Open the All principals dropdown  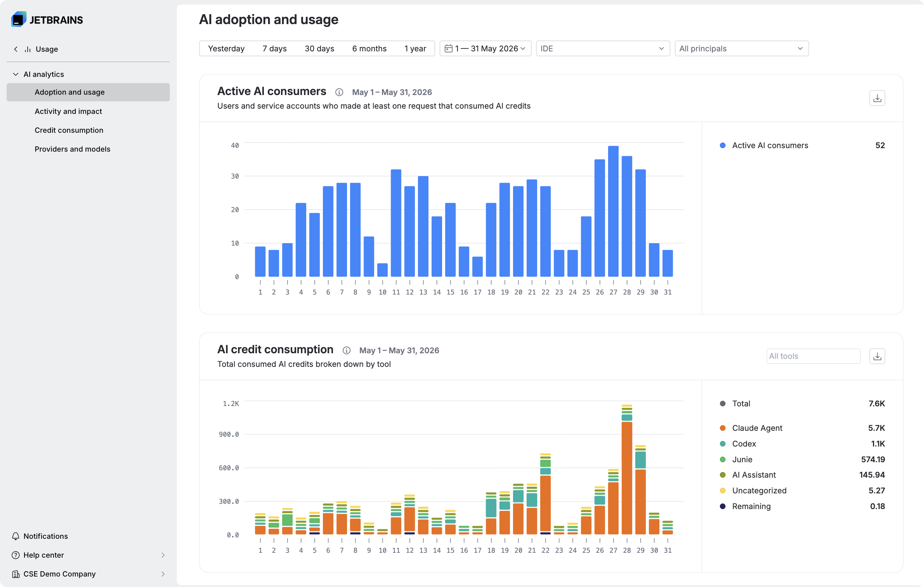[741, 49]
